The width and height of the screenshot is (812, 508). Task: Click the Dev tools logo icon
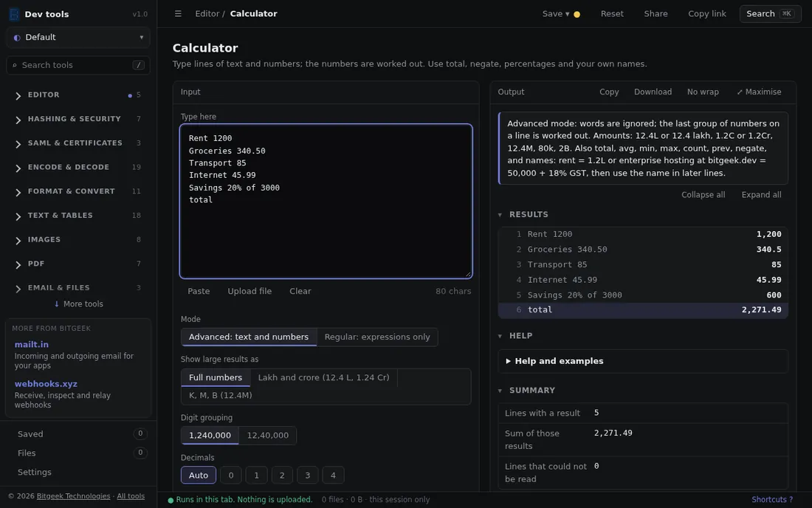[x=14, y=14]
